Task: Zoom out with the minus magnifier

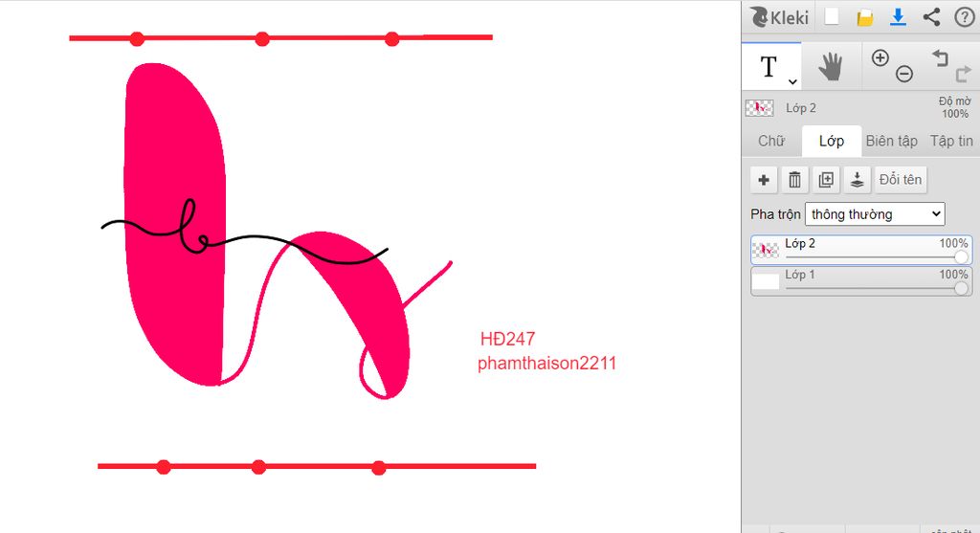Action: click(903, 74)
